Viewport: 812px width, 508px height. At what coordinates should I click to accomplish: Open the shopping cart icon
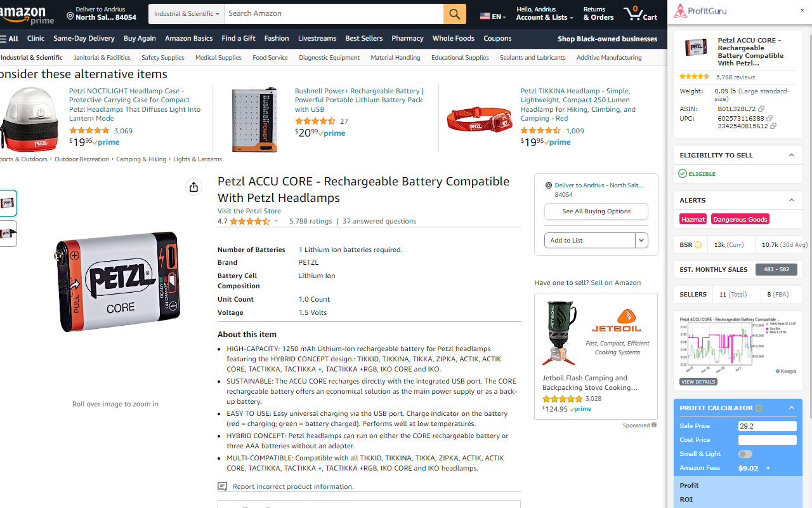point(639,13)
